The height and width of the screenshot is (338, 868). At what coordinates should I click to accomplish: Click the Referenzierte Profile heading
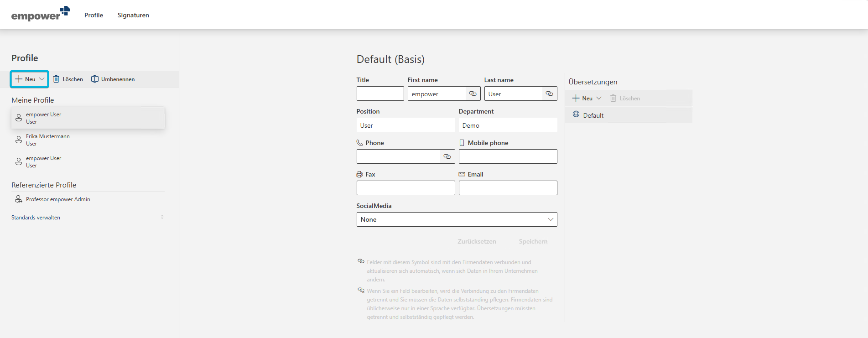coord(44,185)
